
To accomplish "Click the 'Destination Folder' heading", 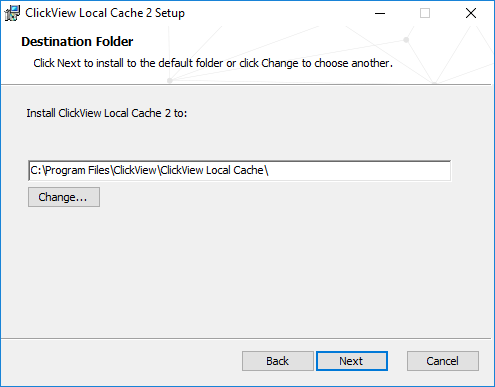I will pyautogui.click(x=77, y=42).
